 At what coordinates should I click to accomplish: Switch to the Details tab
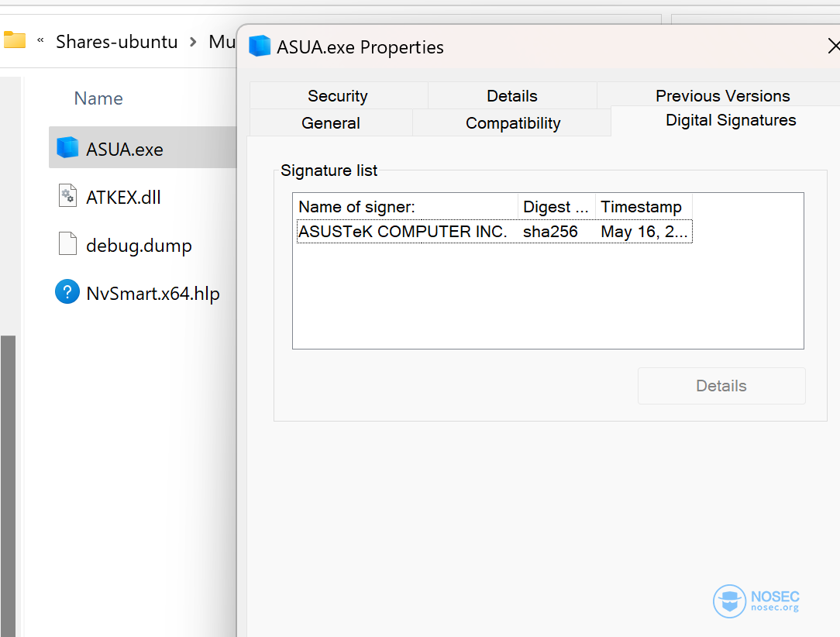point(512,95)
